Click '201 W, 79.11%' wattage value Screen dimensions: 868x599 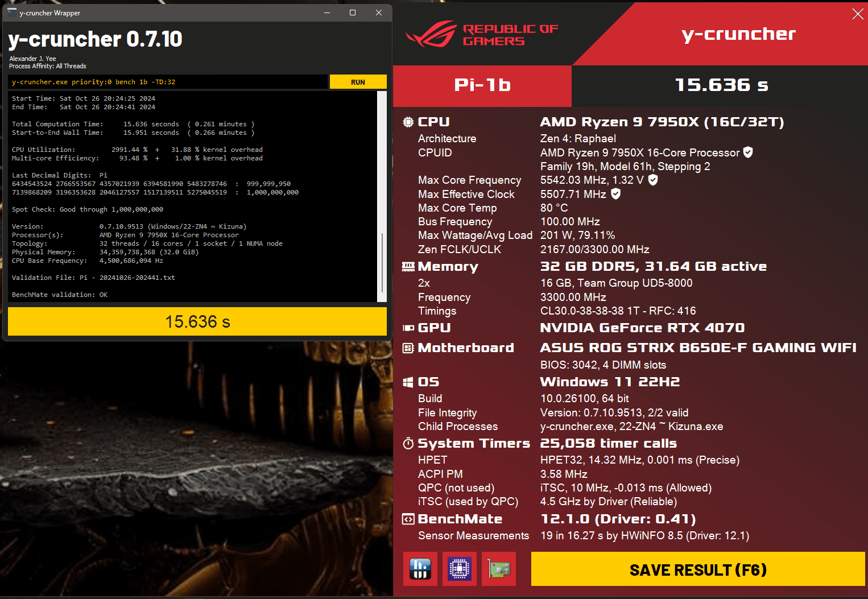point(577,236)
